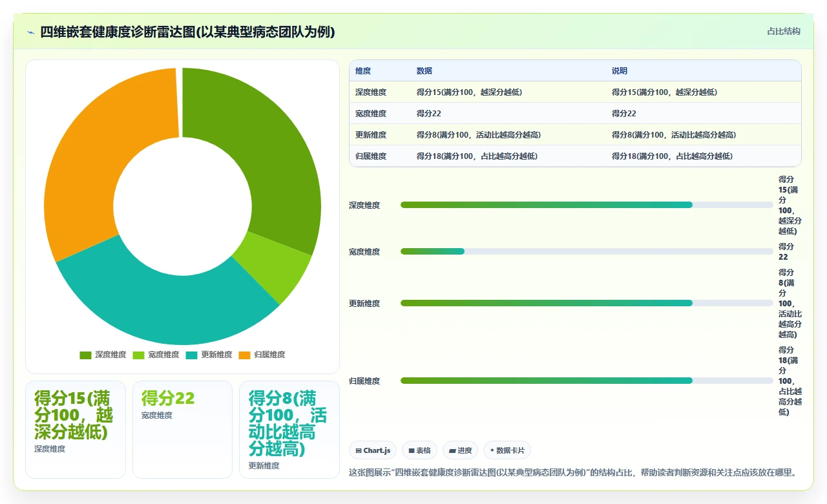The height and width of the screenshot is (504, 827).
Task: Click the 归属维度 label beside its progress bar
Action: 364,381
